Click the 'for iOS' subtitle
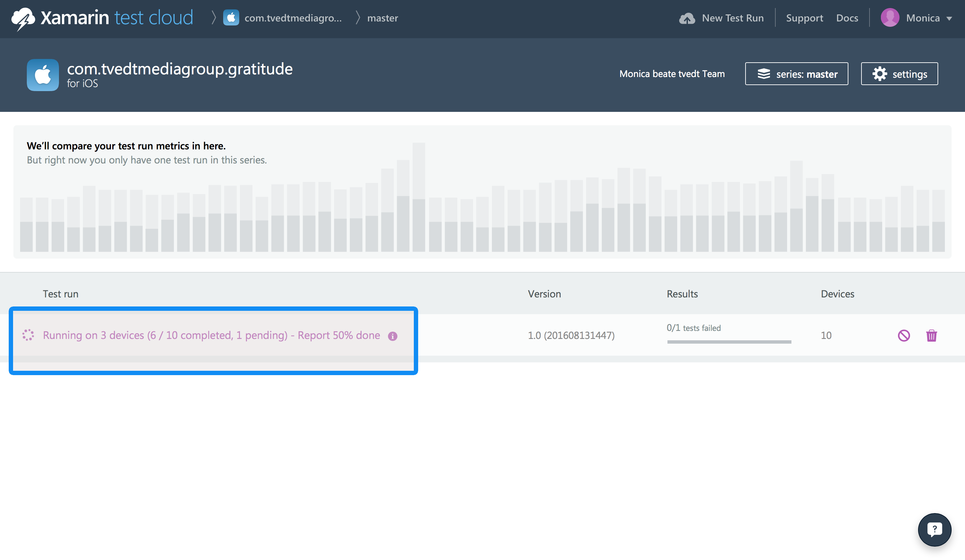Viewport: 965px width, 560px height. point(82,83)
